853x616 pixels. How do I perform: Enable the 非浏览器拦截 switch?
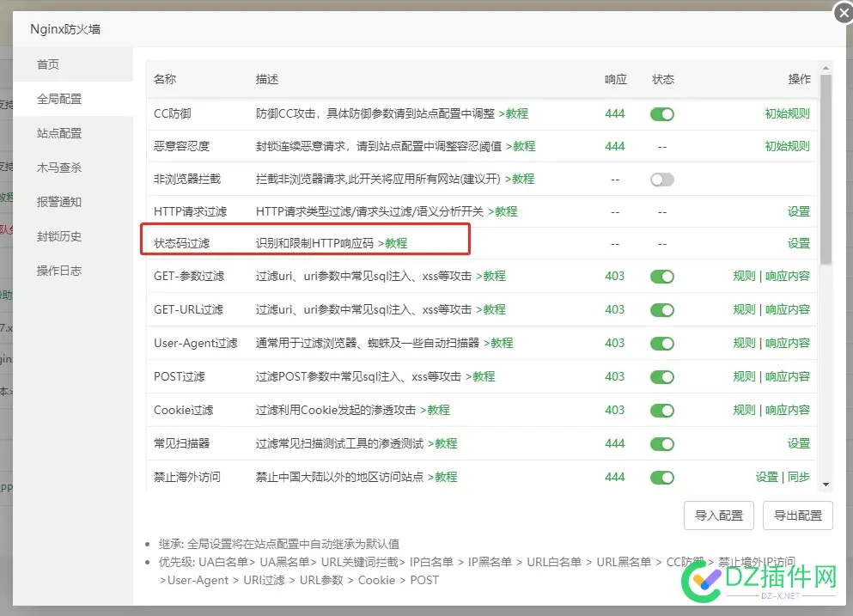coord(661,179)
